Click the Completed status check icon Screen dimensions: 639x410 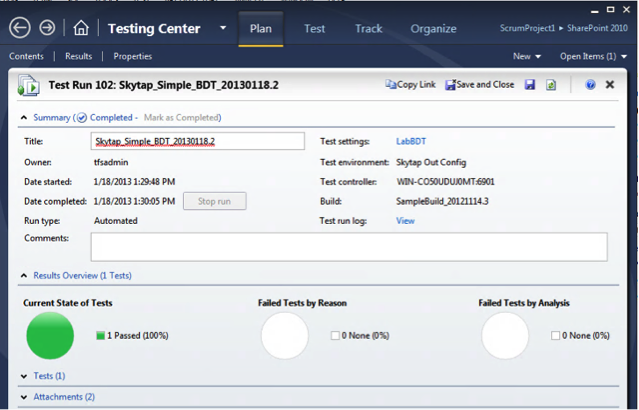click(x=82, y=117)
